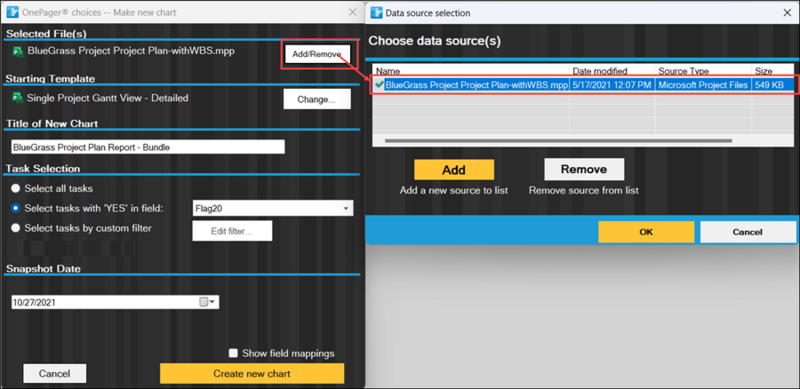Click the Data source selection window title icon
Screen dimensions: 800x389
[377, 13]
